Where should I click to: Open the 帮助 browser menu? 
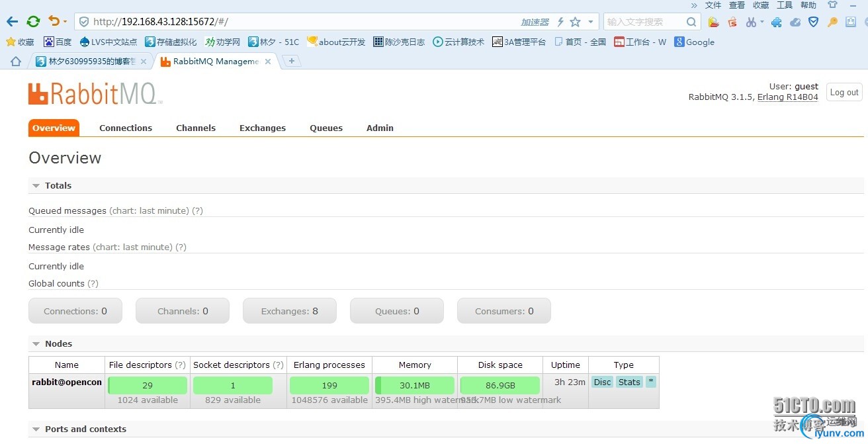pyautogui.click(x=808, y=5)
